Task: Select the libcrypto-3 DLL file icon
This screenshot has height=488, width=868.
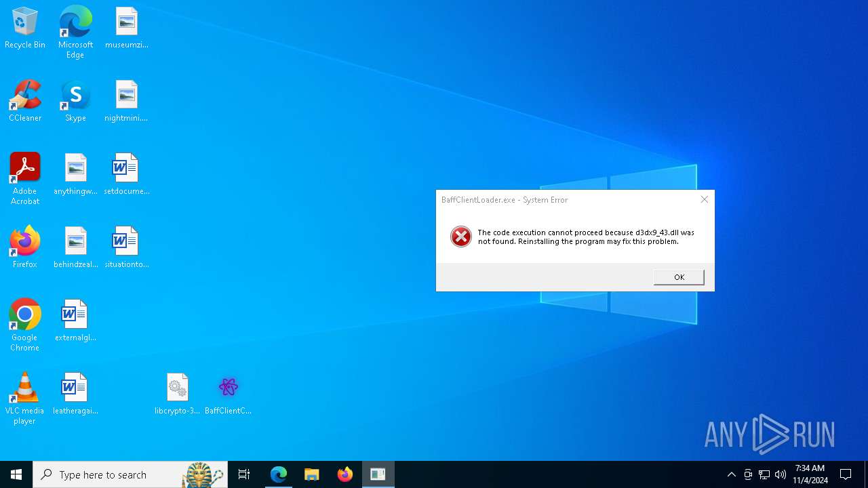Action: point(177,394)
